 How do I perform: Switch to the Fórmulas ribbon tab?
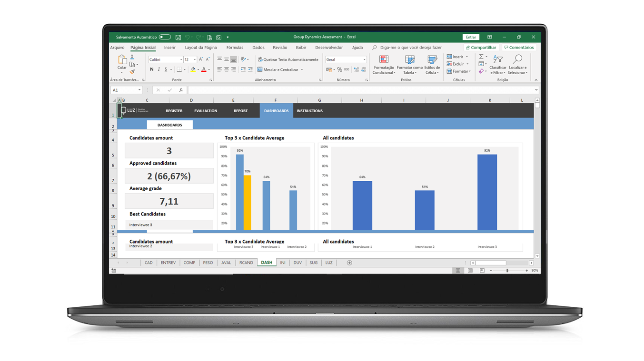(x=235, y=47)
